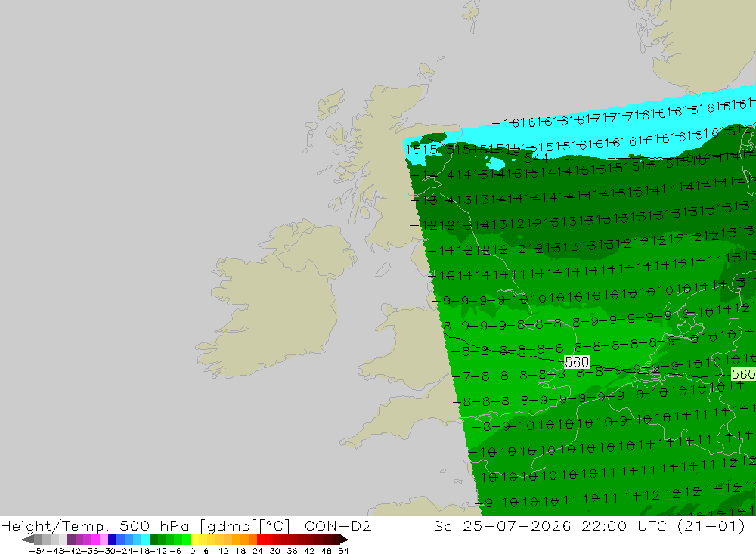
Task: Click the "-54" legend scale label
Action: (x=38, y=551)
